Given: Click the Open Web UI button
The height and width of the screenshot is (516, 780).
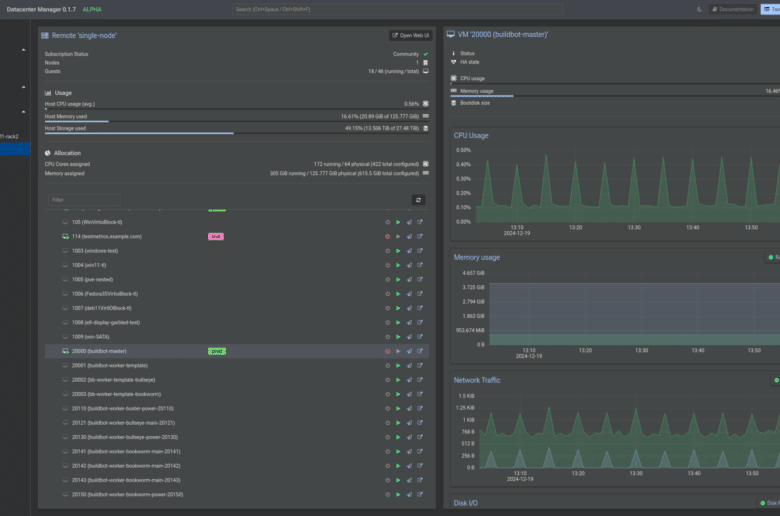Looking at the screenshot, I should pyautogui.click(x=410, y=35).
